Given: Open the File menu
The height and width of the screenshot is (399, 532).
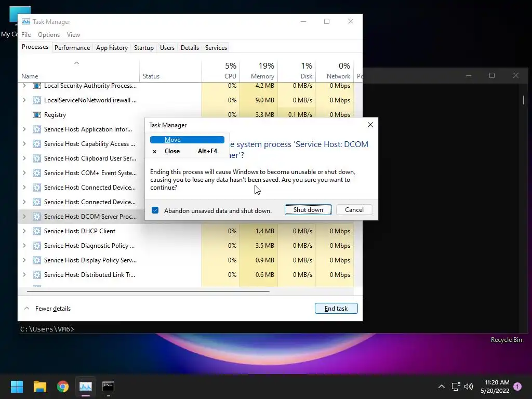Looking at the screenshot, I should pos(26,35).
